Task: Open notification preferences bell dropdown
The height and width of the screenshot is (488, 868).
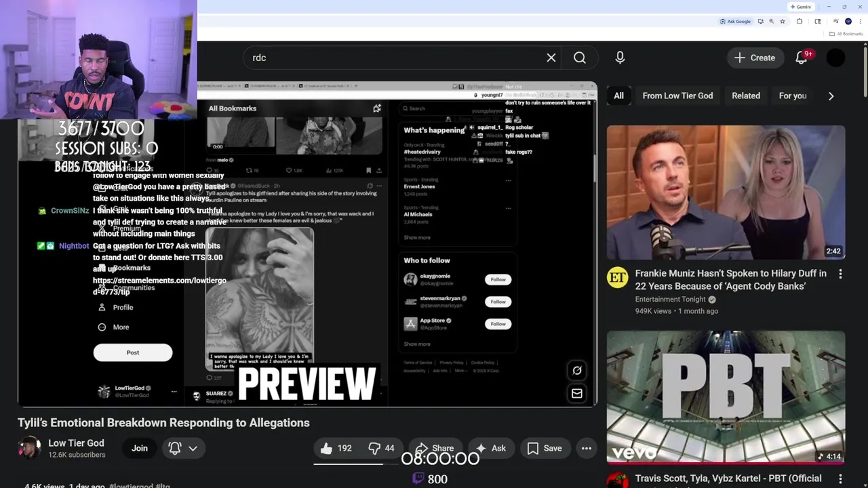Action: point(183,448)
